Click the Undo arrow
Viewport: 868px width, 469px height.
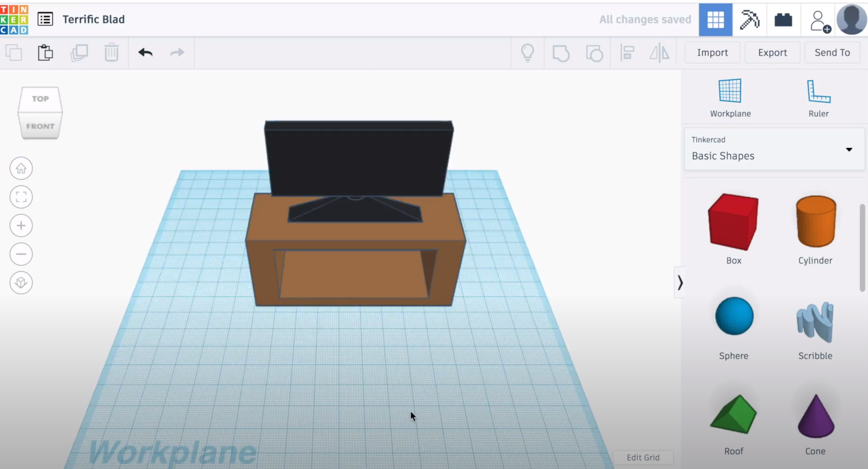coord(146,53)
